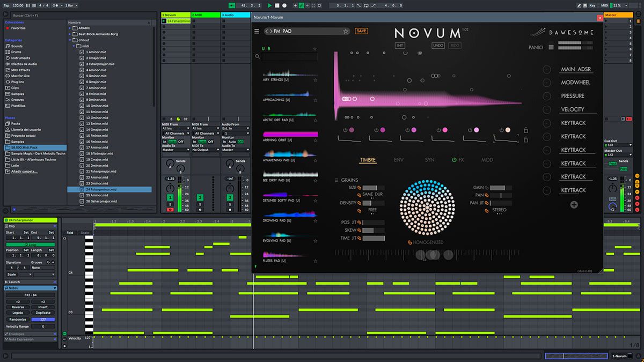Solo track 1 with the S button
This screenshot has height=362, width=644.
(170, 204)
